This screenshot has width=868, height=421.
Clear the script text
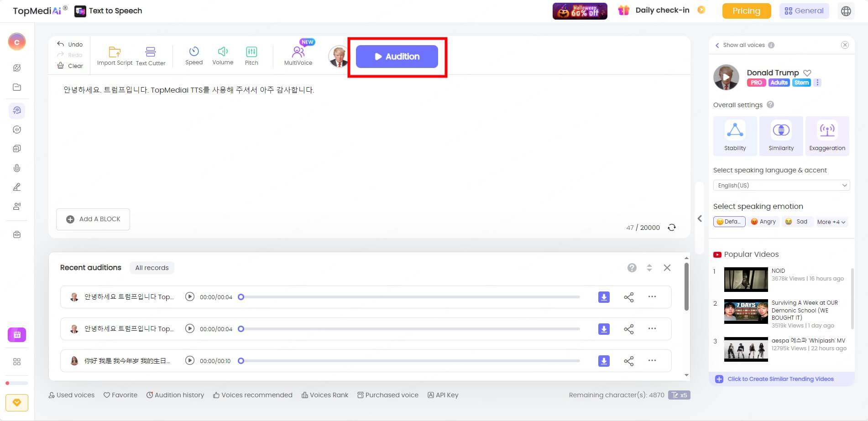pyautogui.click(x=70, y=66)
